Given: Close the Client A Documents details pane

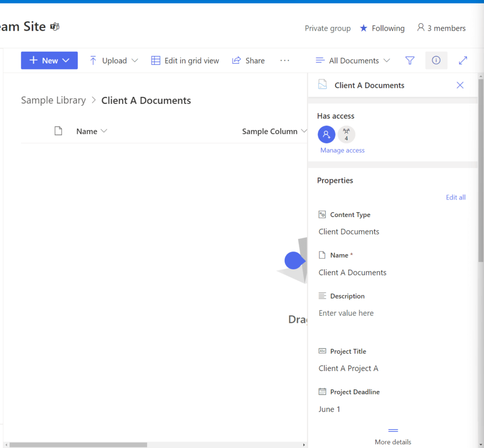Looking at the screenshot, I should (460, 85).
